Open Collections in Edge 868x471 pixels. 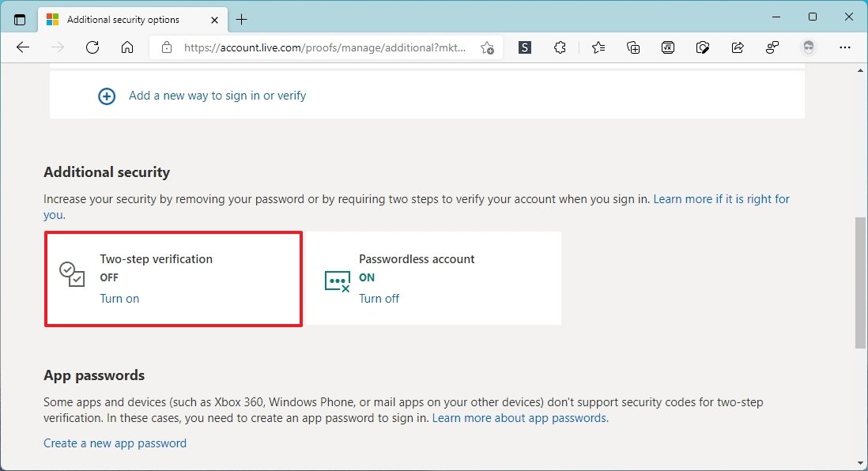tap(632, 47)
